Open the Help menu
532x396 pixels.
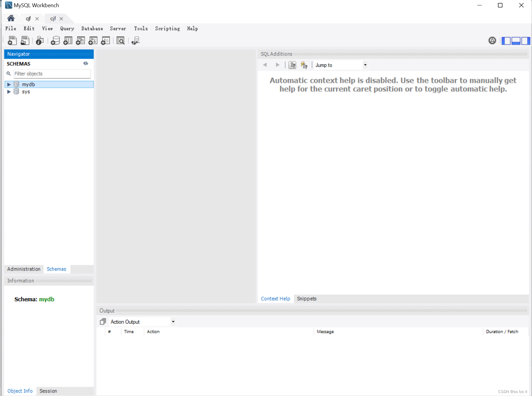coord(193,28)
